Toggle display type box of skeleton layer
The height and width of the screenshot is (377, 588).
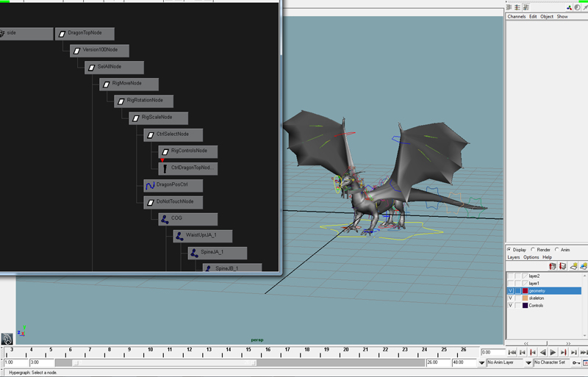click(518, 298)
